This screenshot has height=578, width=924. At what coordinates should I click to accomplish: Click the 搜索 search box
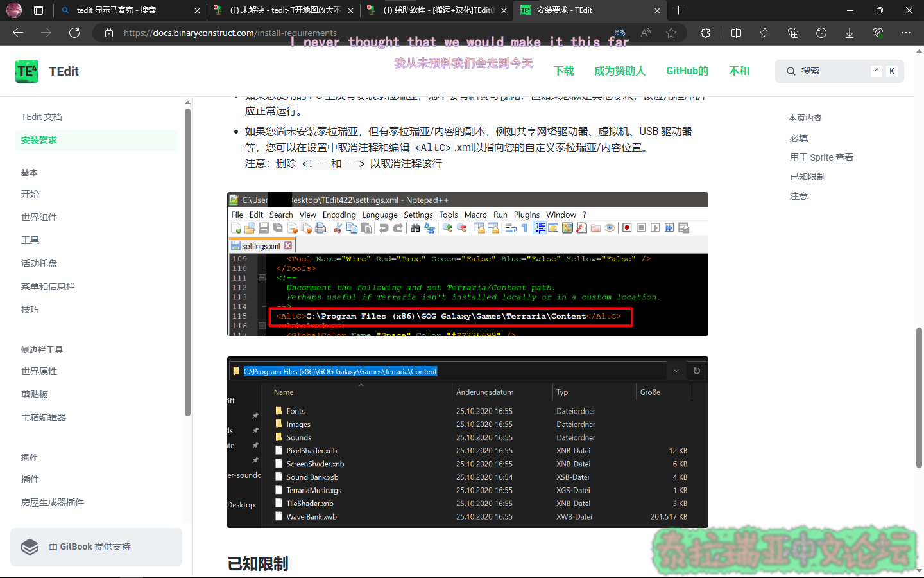[x=839, y=71]
